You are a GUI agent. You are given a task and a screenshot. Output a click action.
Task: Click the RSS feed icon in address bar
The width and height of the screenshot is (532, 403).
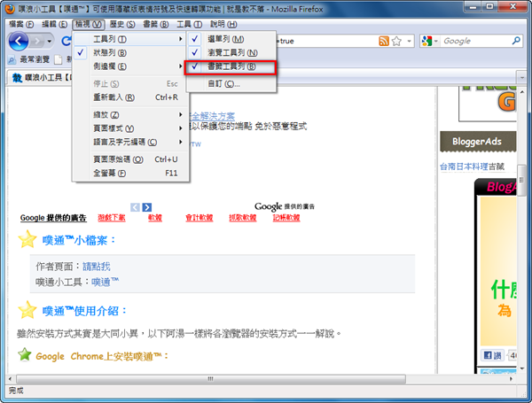pyautogui.click(x=384, y=42)
